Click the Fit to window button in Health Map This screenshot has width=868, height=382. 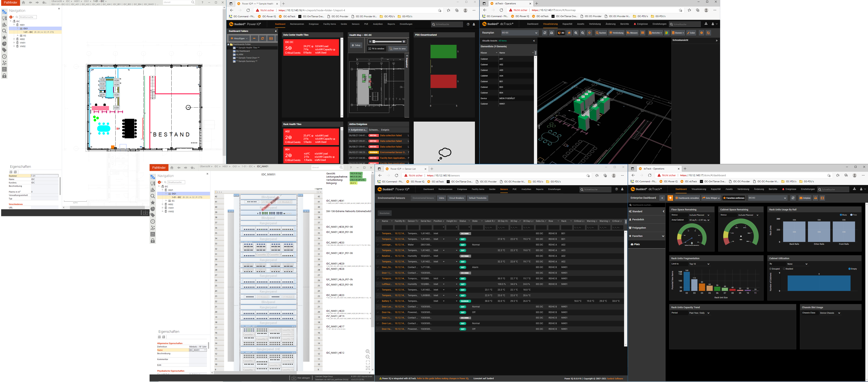376,49
